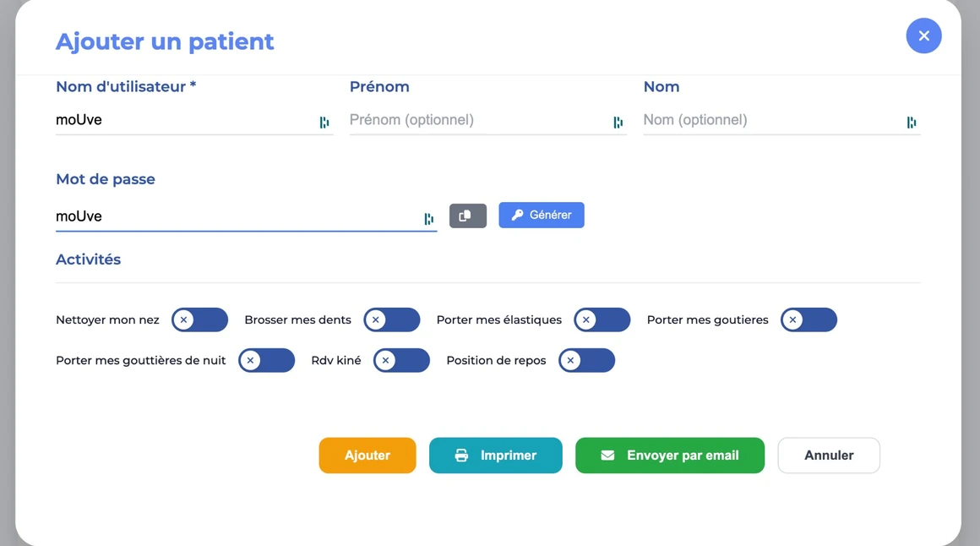Click the password manager icon in username field

324,123
